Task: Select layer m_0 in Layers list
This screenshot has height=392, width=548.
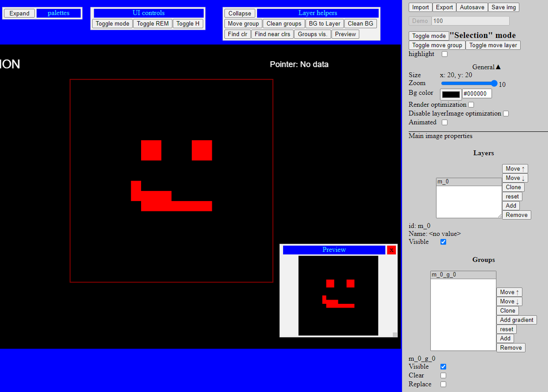Action: coord(469,182)
